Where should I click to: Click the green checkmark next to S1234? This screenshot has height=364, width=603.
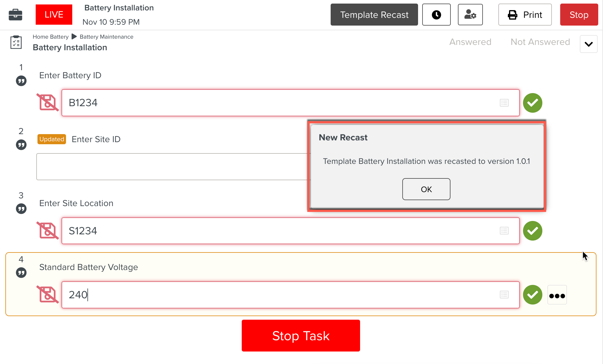pyautogui.click(x=533, y=230)
